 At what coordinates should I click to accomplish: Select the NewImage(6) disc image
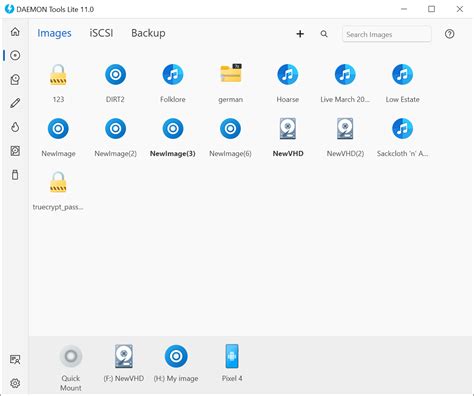click(x=230, y=137)
